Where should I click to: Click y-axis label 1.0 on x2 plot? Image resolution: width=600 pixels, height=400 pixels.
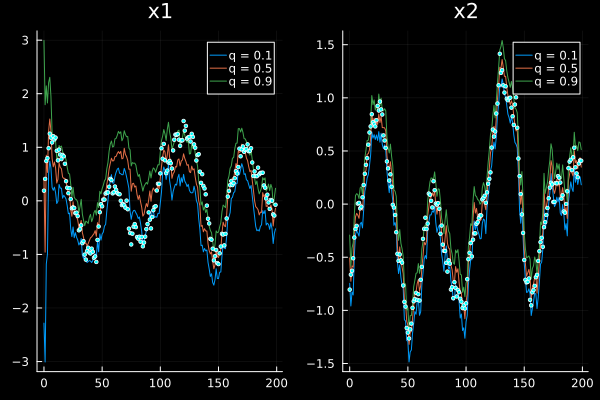point(326,98)
